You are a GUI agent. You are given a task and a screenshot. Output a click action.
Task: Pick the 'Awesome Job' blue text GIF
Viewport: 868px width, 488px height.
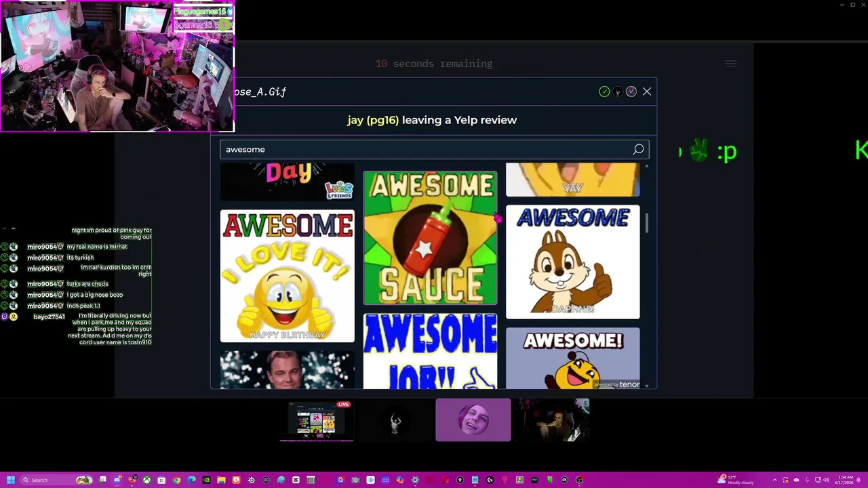point(430,351)
